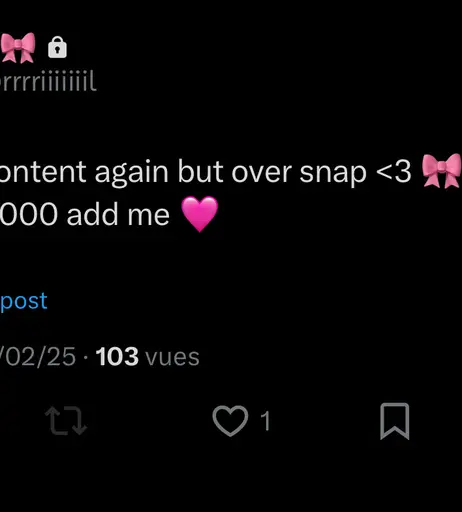The image size is (462, 512).
Task: Click the word "again" in the tweet
Action: (132, 173)
